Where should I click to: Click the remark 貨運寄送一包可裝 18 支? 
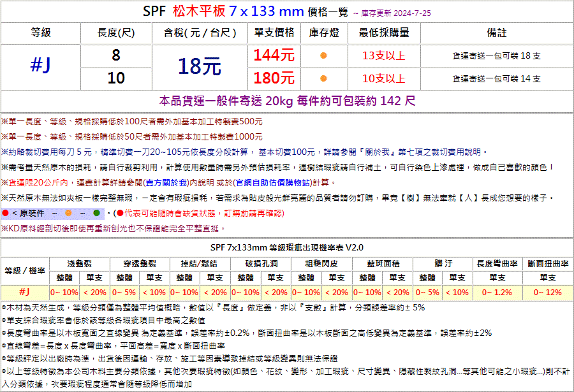click(x=497, y=55)
